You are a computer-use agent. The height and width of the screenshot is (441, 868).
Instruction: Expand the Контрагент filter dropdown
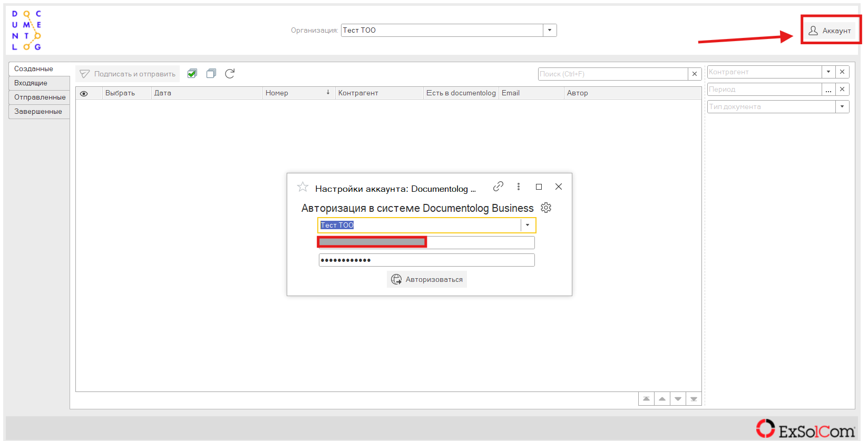pyautogui.click(x=828, y=72)
